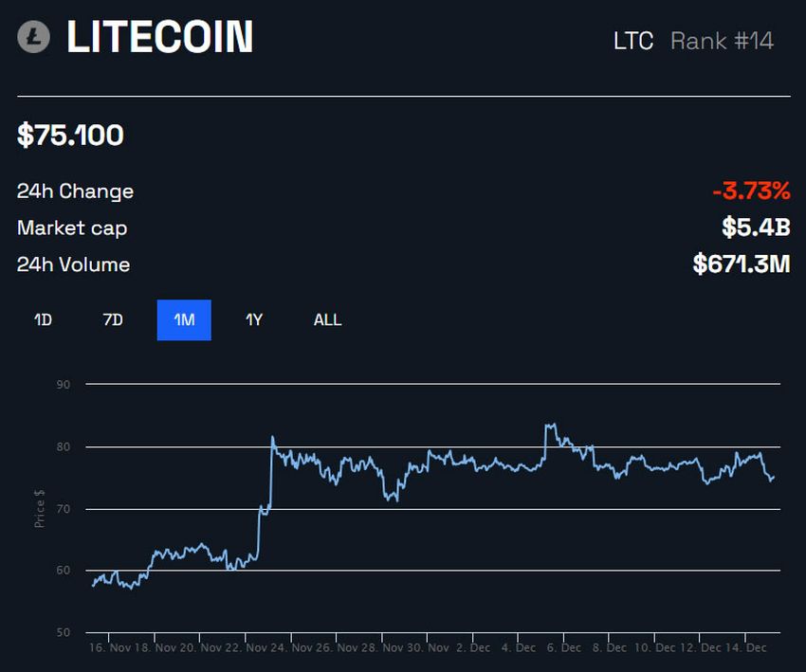
Task: Click the 90 price gridline value
Action: pyautogui.click(x=63, y=384)
